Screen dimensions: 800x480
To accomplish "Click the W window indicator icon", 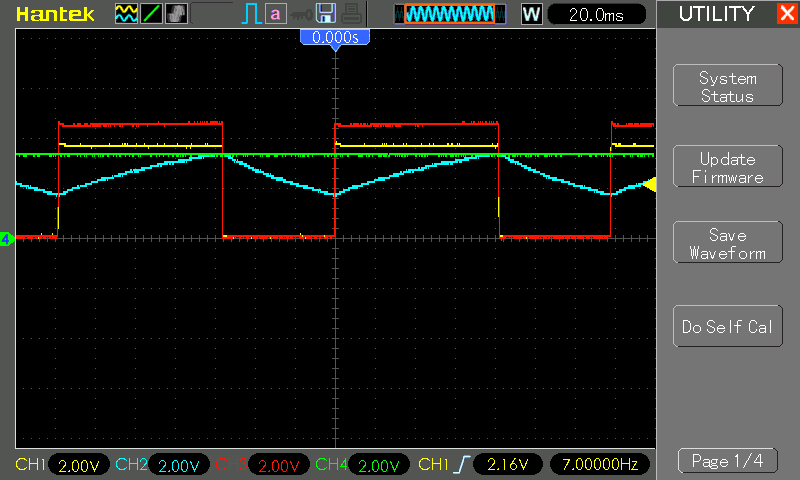I will point(532,14).
